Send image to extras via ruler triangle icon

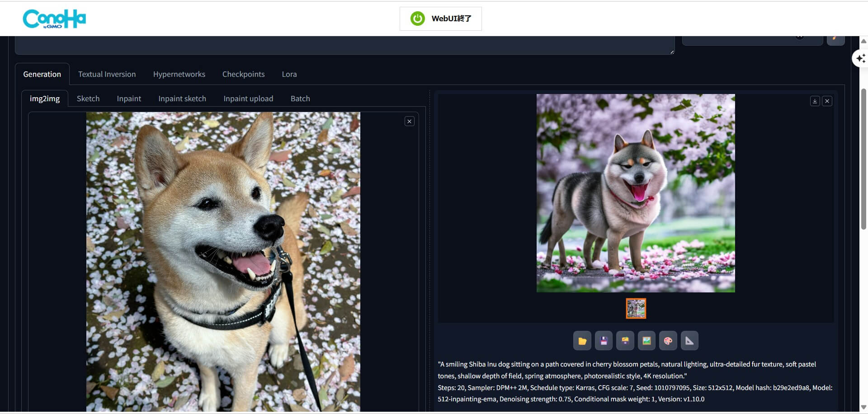(x=689, y=341)
